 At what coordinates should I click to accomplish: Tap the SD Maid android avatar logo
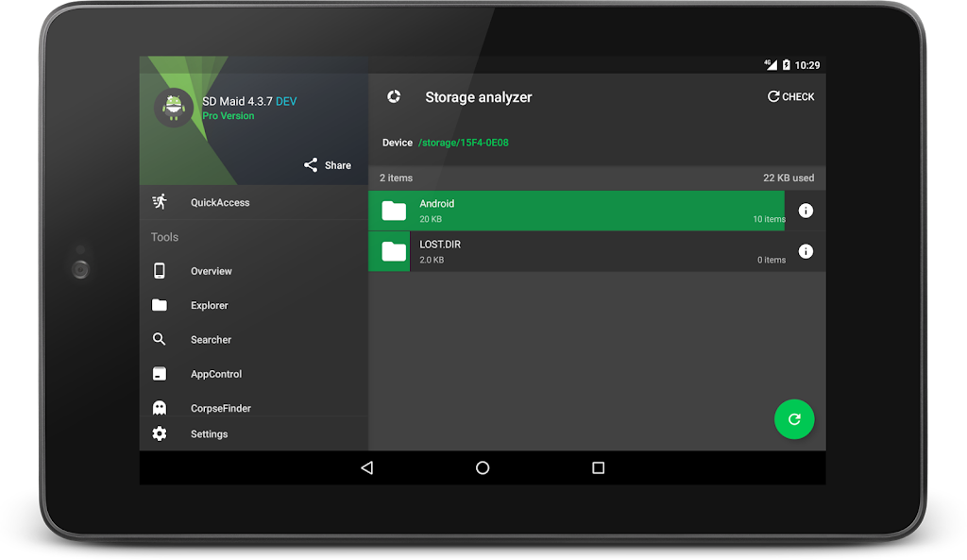click(x=173, y=108)
